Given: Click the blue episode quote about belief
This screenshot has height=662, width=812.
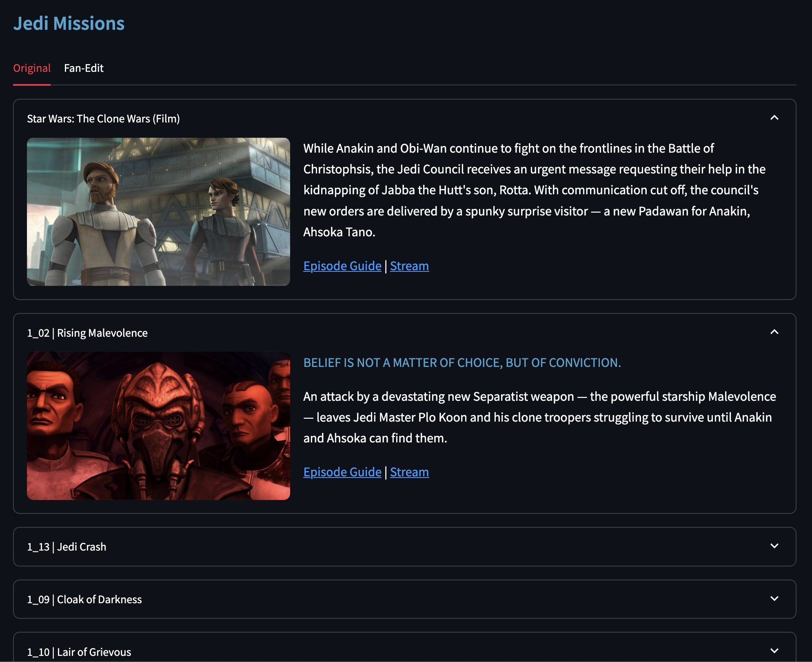Looking at the screenshot, I should [462, 363].
